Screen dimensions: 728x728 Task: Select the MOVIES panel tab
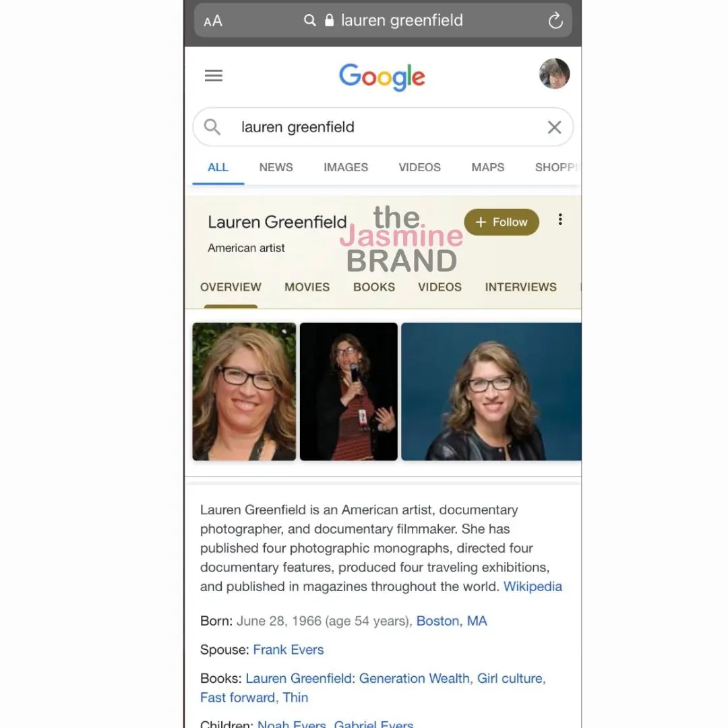click(307, 287)
